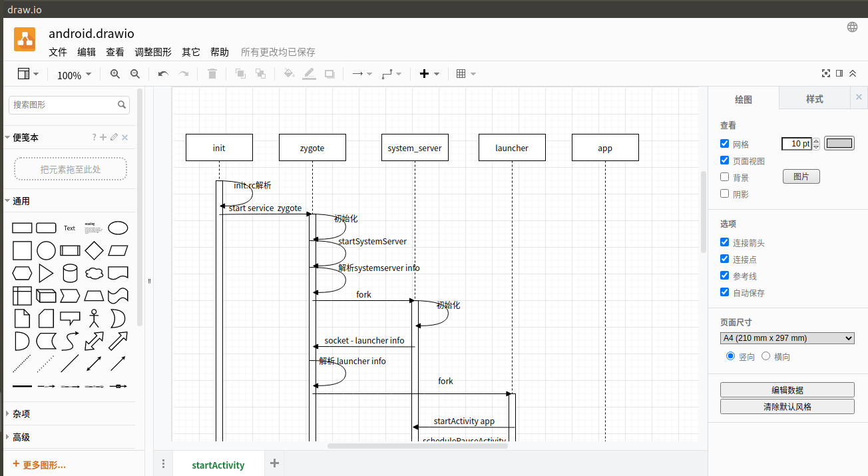Toggle the 自动保存 checkbox
This screenshot has height=476, width=868.
[x=725, y=292]
